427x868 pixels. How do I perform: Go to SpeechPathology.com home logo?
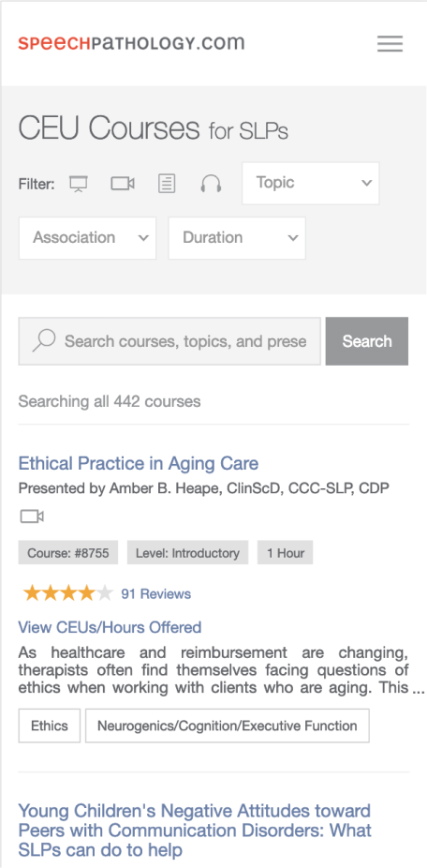(x=131, y=43)
